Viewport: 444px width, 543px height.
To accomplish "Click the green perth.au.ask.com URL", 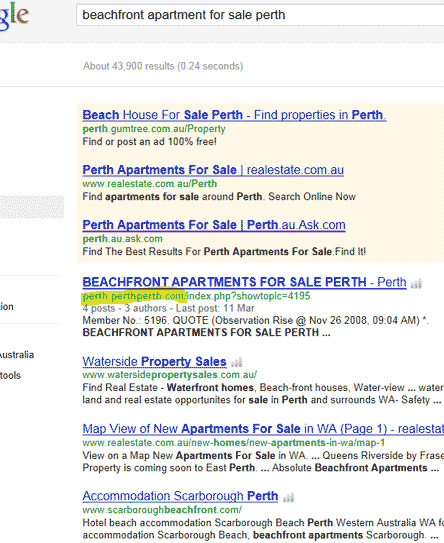I will click(x=122, y=239).
